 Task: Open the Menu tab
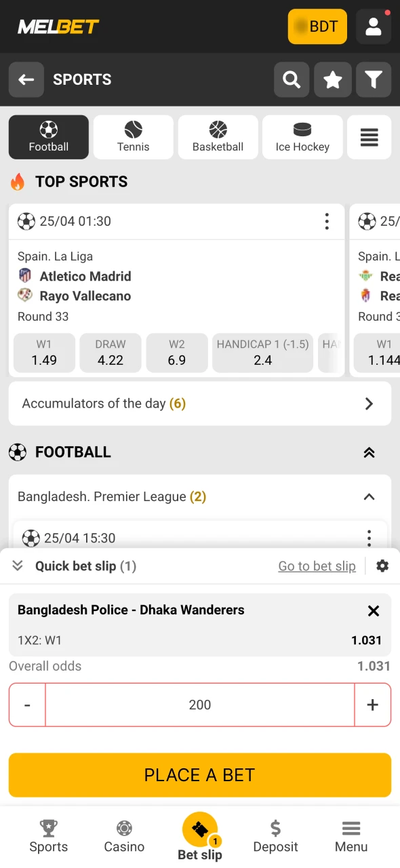(x=351, y=837)
